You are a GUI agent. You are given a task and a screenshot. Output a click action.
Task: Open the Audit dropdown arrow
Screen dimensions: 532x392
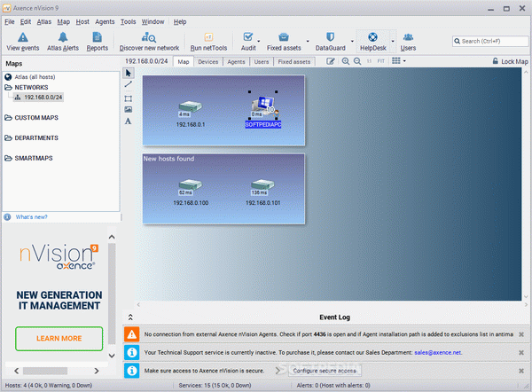(x=259, y=42)
